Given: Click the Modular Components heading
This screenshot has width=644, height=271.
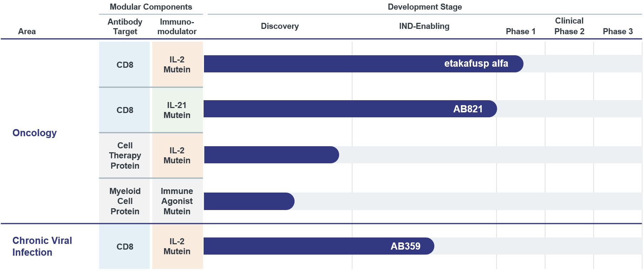Looking at the screenshot, I should [x=151, y=7].
